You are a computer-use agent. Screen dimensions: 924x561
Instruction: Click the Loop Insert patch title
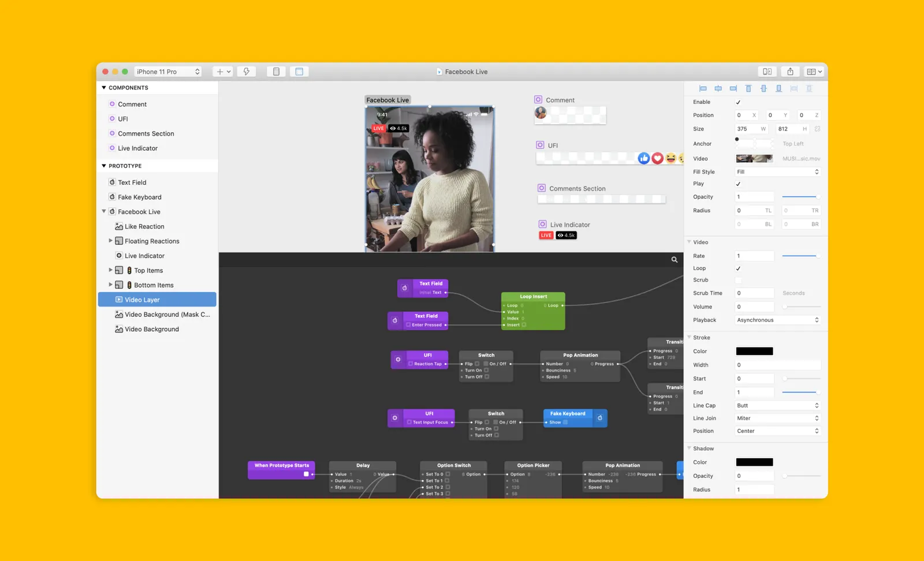(x=533, y=297)
